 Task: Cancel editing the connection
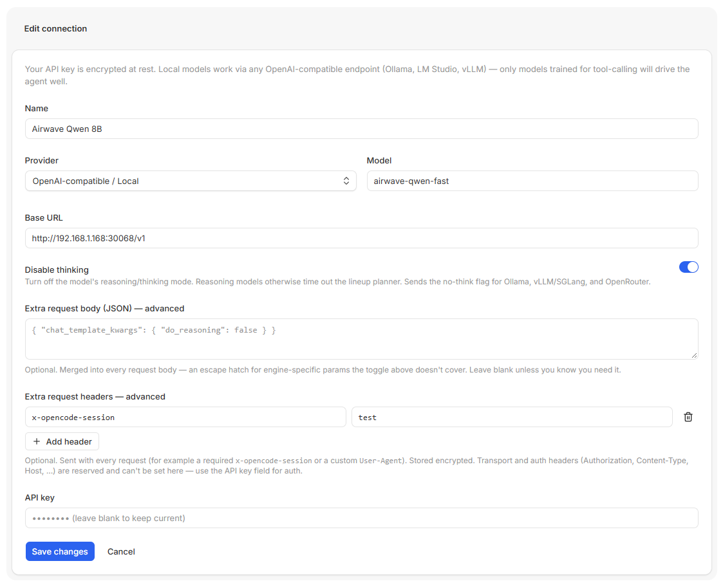pos(121,551)
